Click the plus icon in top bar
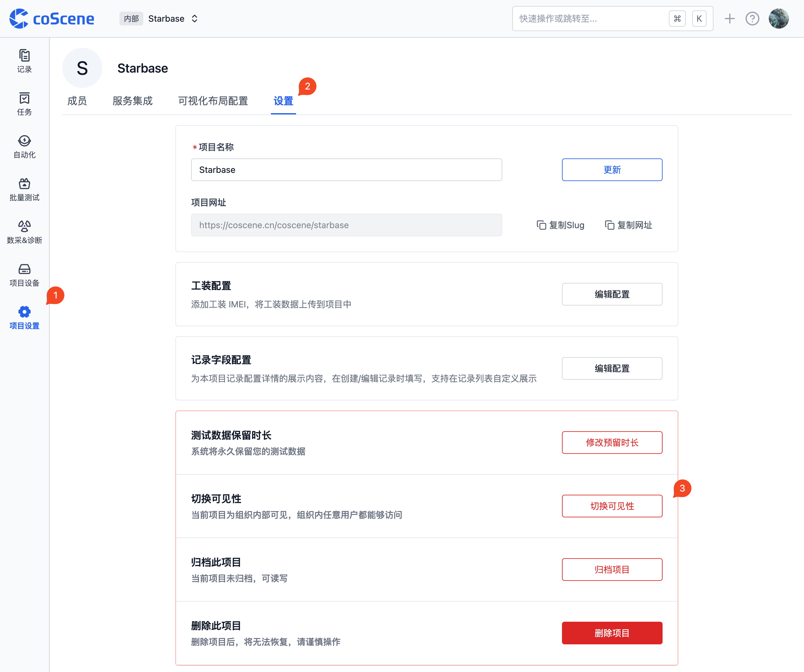804x672 pixels. tap(729, 18)
